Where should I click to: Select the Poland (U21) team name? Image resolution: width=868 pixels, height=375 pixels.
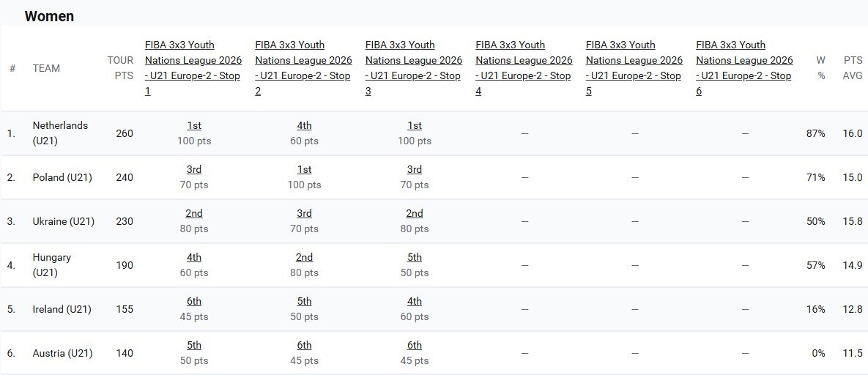point(62,177)
